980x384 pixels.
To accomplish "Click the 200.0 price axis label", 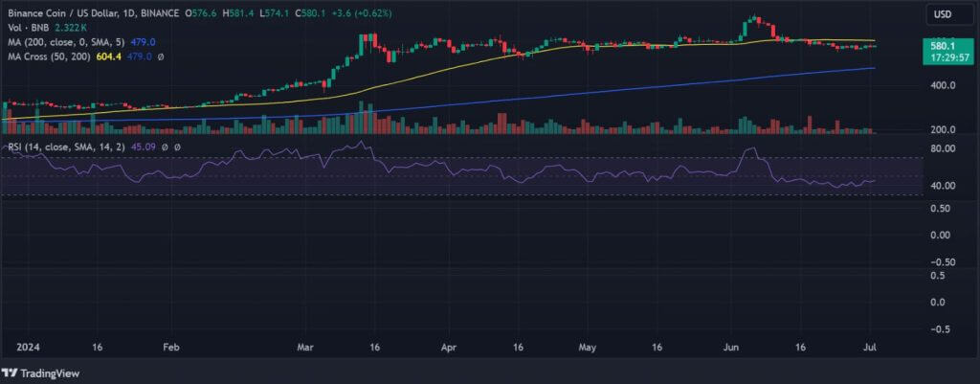I will [x=944, y=130].
